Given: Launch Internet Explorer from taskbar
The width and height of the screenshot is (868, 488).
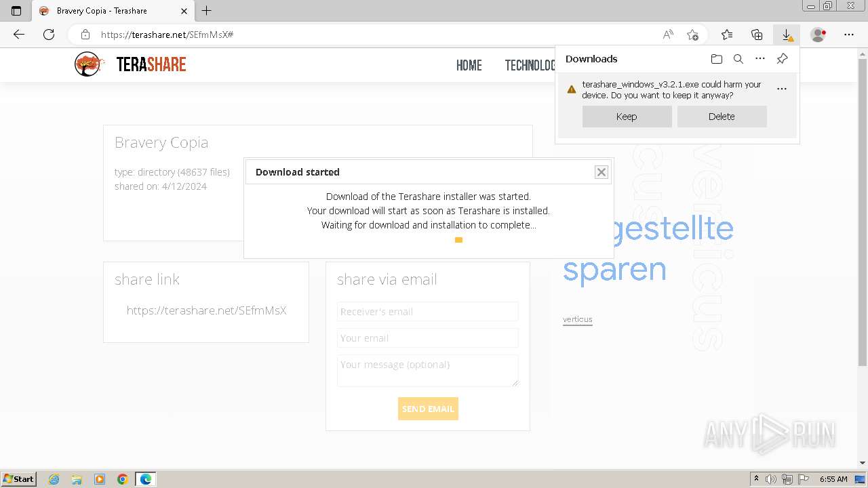Looking at the screenshot, I should [x=54, y=479].
